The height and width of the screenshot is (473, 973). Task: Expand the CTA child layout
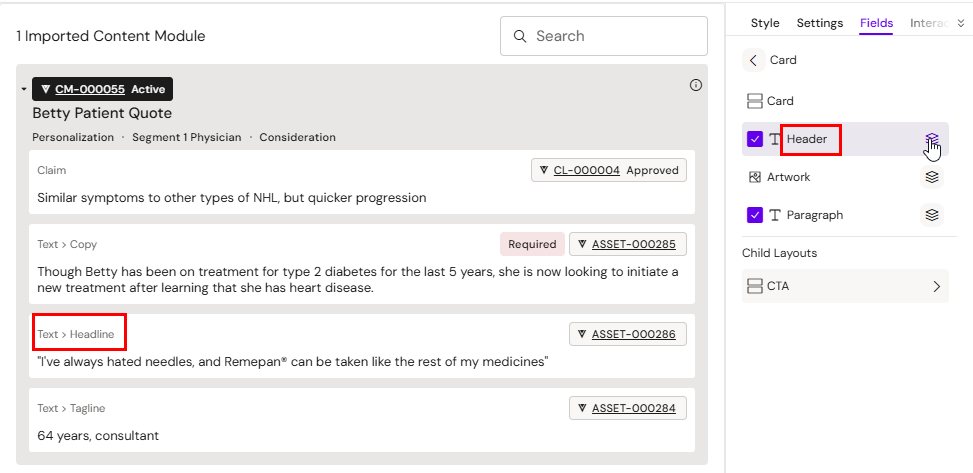point(936,286)
